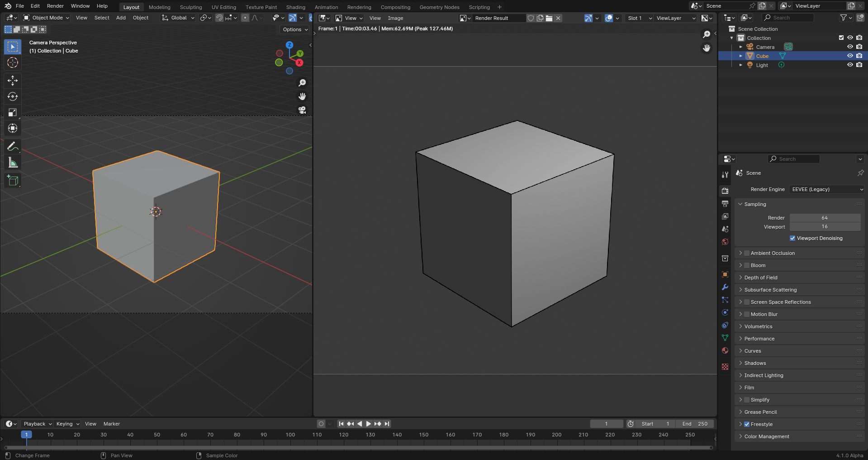Open the Playback popover
This screenshot has width=868, height=460.
tap(38, 424)
